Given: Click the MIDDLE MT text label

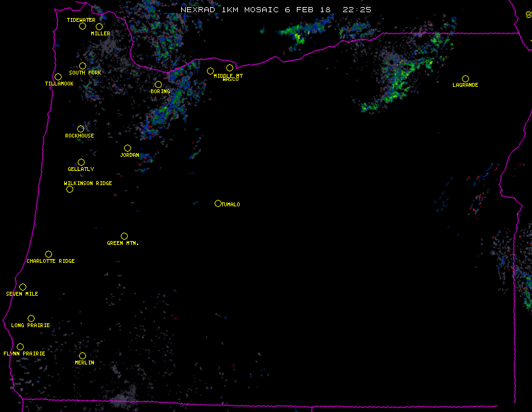Looking at the screenshot, I should click(x=228, y=76).
